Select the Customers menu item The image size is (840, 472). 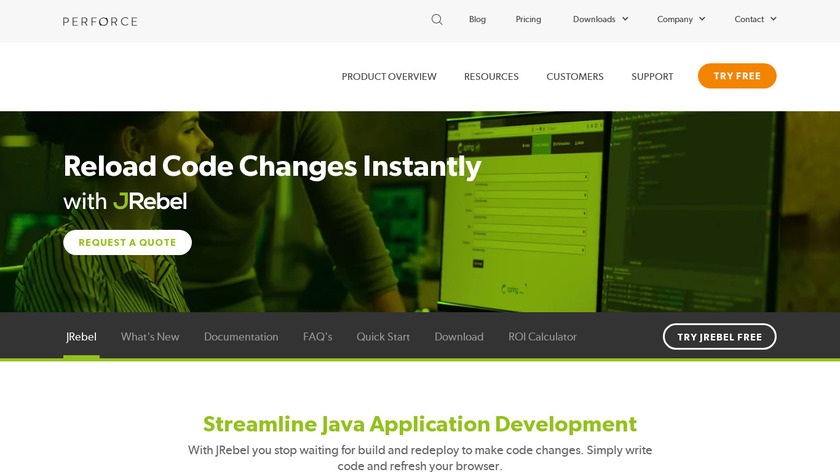tap(575, 77)
